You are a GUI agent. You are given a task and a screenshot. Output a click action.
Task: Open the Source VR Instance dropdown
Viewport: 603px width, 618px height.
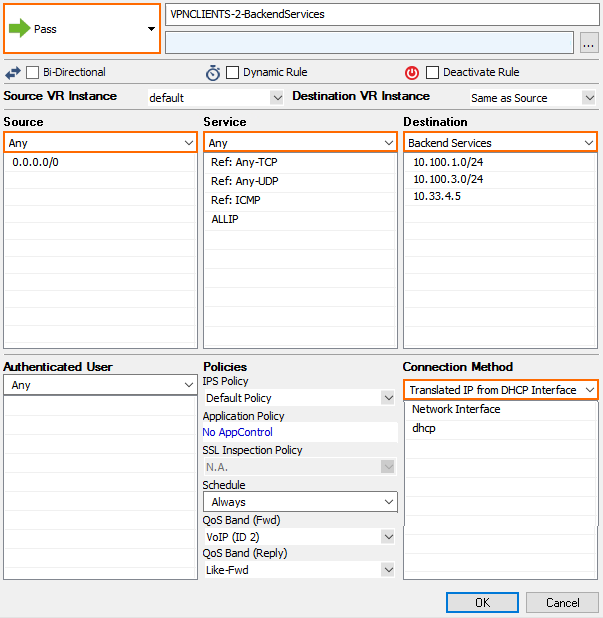tap(216, 97)
